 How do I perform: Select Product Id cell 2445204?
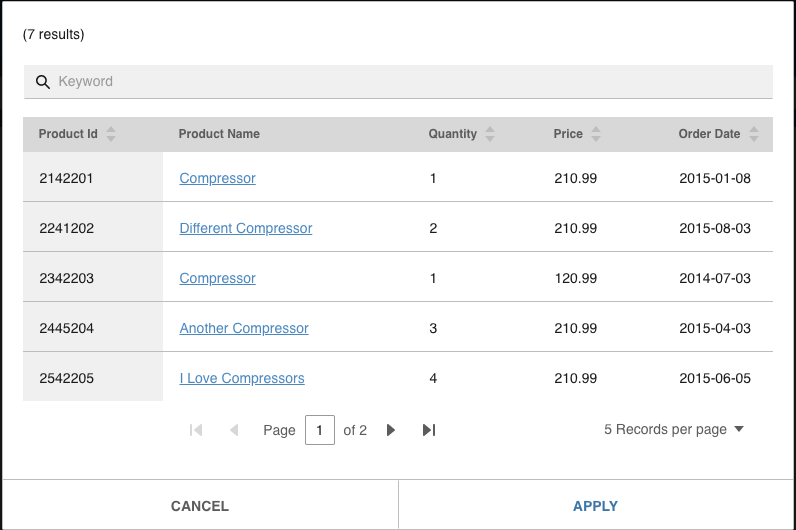point(93,328)
